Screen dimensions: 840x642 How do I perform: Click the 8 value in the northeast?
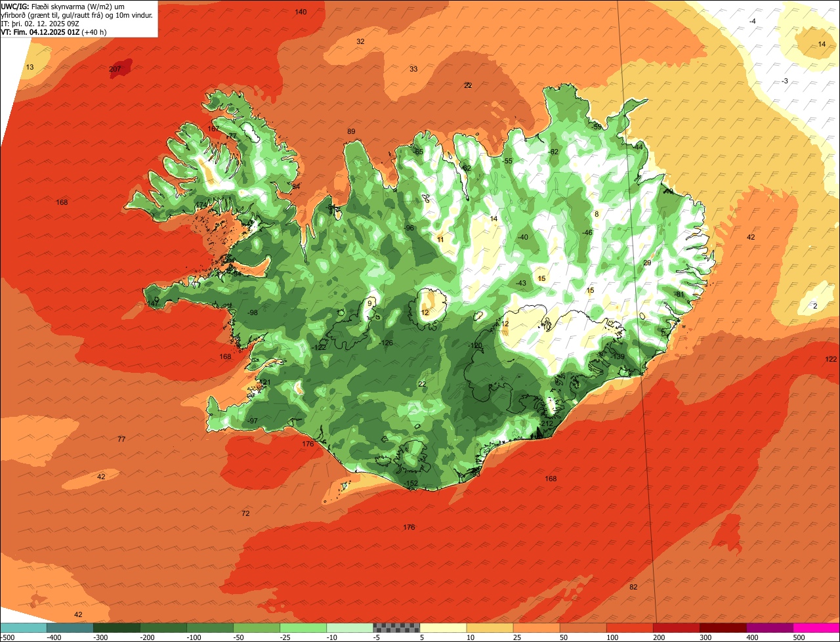click(597, 214)
